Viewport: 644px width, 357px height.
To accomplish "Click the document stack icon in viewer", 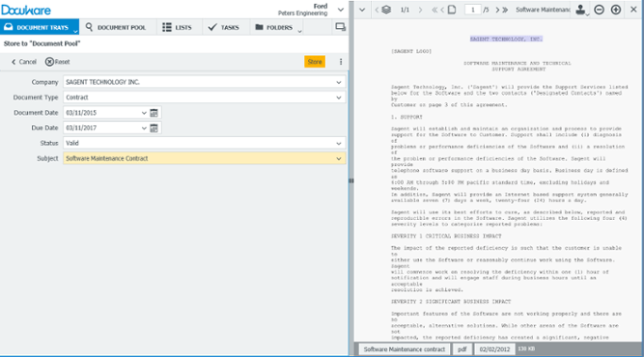I will tap(386, 10).
